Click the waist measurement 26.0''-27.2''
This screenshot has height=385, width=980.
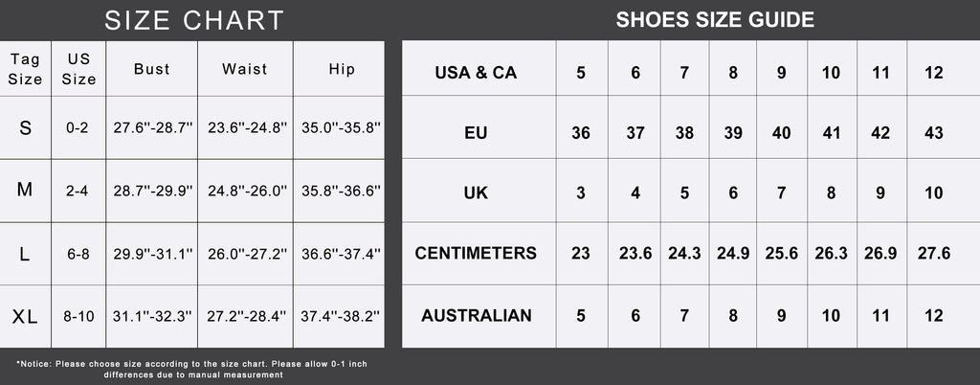pyautogui.click(x=245, y=254)
